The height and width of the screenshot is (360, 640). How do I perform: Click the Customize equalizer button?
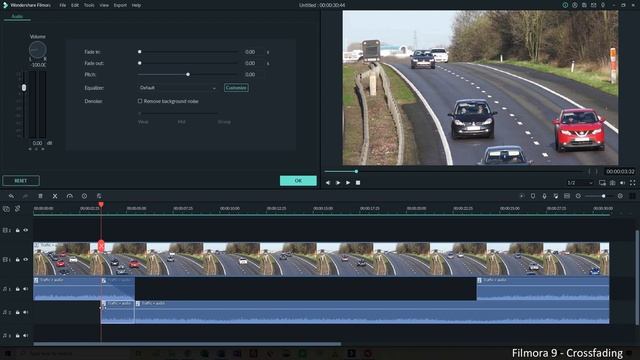click(x=236, y=88)
